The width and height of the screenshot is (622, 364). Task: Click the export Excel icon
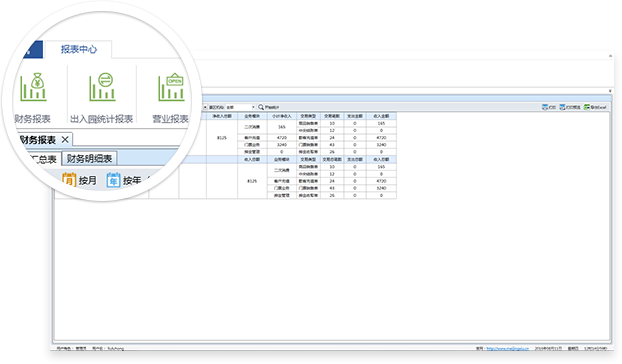pyautogui.click(x=587, y=107)
